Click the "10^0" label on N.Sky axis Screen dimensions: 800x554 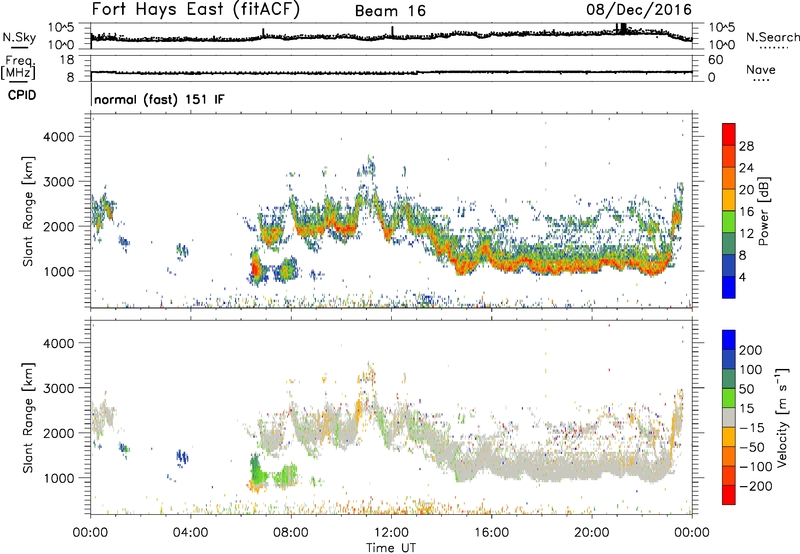point(61,45)
